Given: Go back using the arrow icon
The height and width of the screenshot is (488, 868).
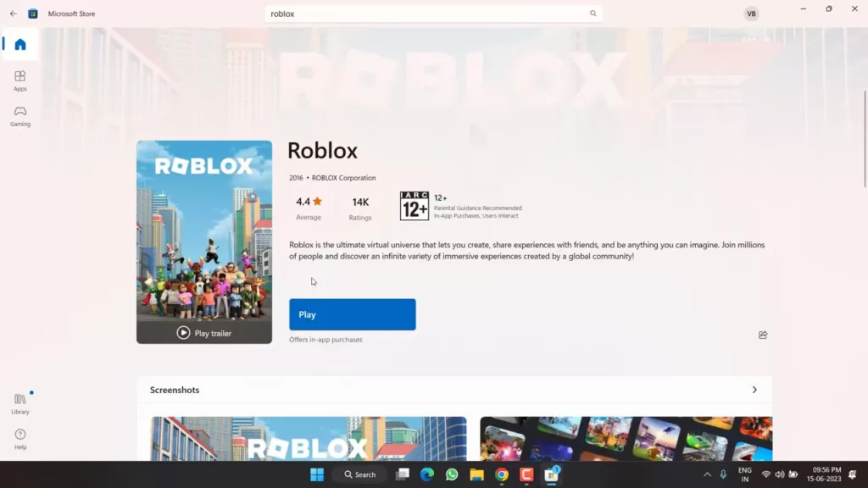Looking at the screenshot, I should (14, 14).
